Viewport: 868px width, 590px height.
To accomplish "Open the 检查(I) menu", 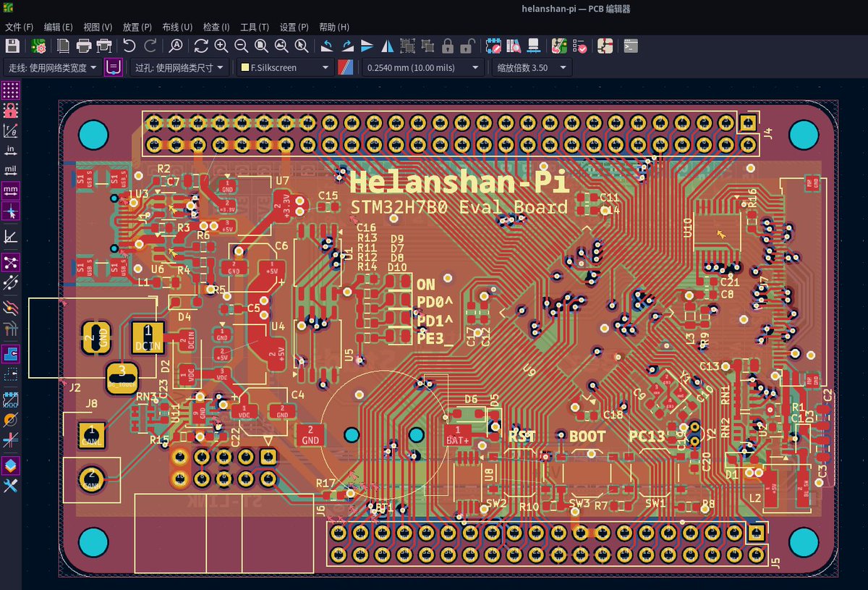I will [x=216, y=27].
